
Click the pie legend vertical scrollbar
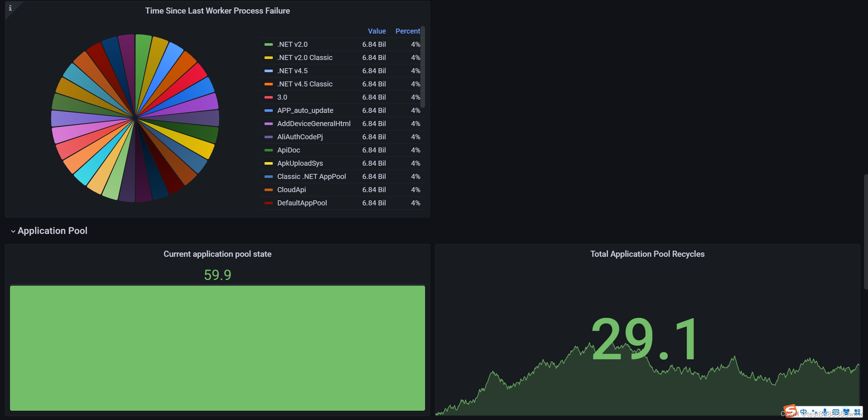423,66
